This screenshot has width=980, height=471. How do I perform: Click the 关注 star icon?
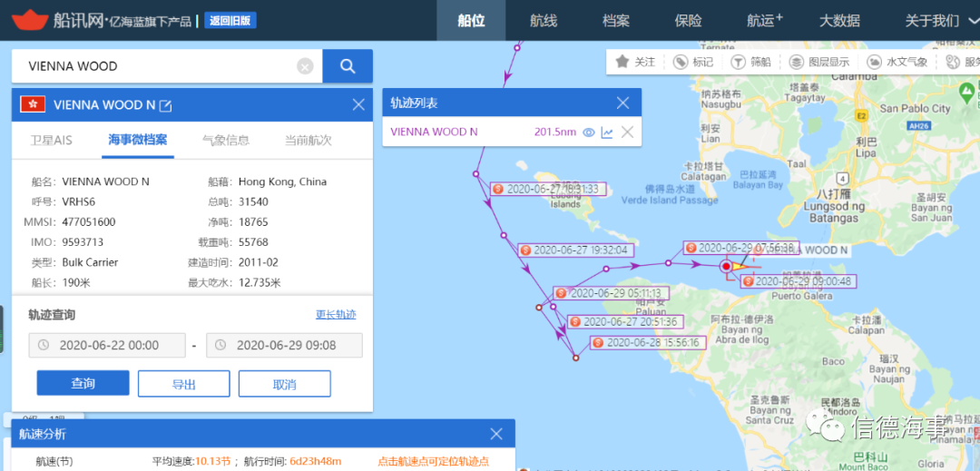[x=622, y=62]
